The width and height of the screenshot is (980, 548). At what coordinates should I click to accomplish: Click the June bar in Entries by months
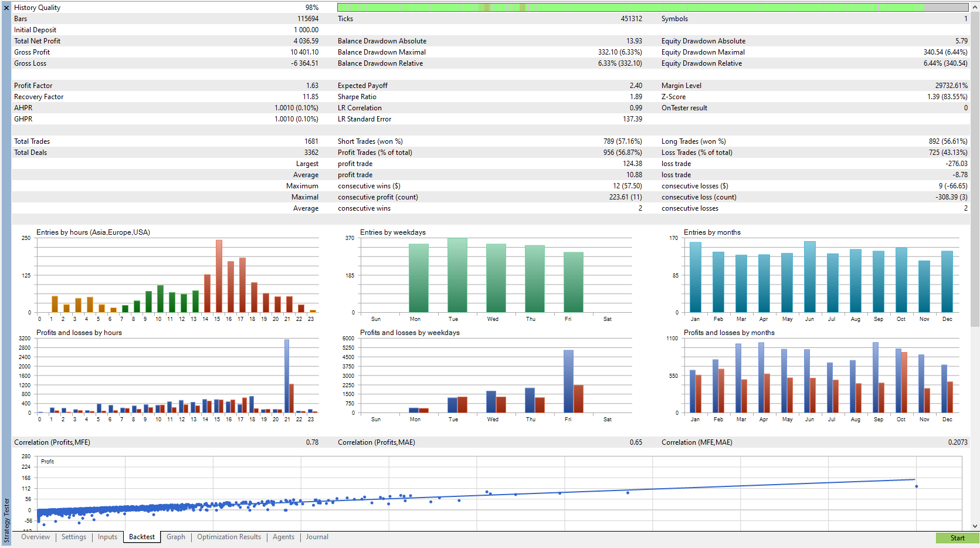tap(809, 277)
